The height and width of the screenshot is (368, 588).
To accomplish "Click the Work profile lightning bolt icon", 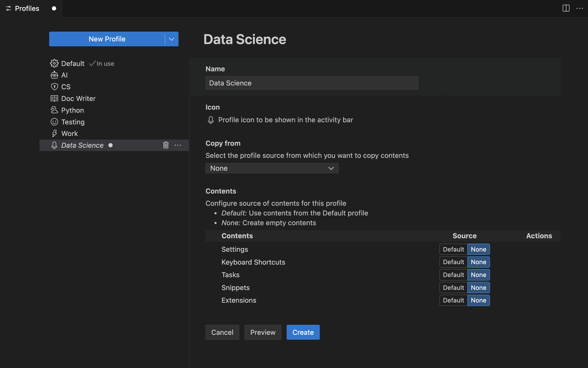I will [x=54, y=133].
